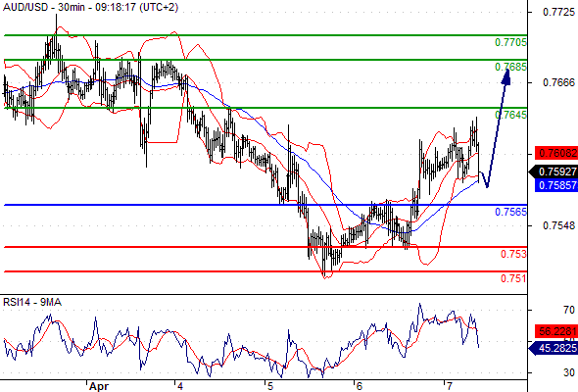Viewport: 578px width, 392px height.
Task: Click the black 0.75927 current price tag
Action: click(554, 171)
